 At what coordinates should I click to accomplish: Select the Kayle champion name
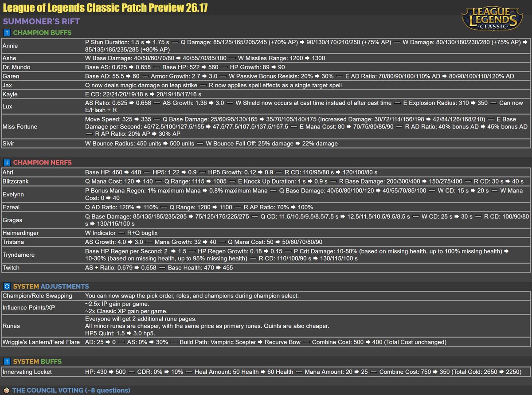pos(10,94)
